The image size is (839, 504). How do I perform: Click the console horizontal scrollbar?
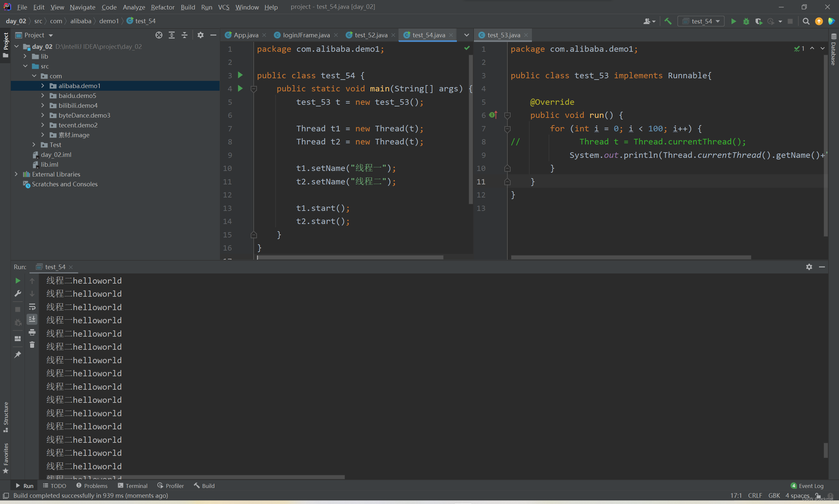195,477
